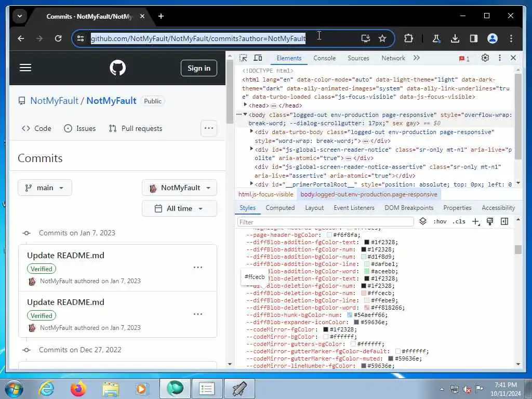The width and height of the screenshot is (532, 399).
Task: Select html.js-focus-visible breadcrumb
Action: pyautogui.click(x=265, y=194)
